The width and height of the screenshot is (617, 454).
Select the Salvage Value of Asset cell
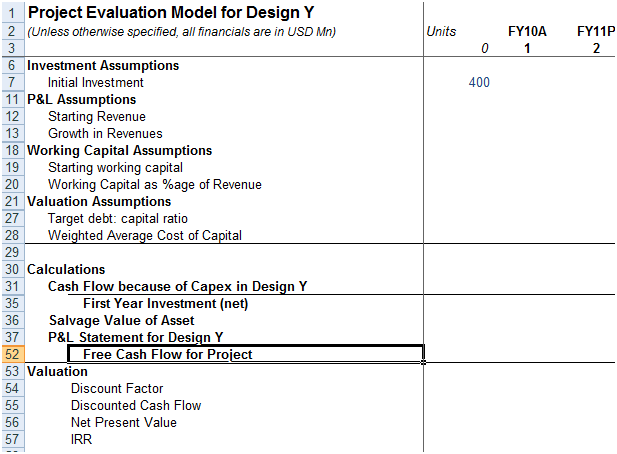122,320
